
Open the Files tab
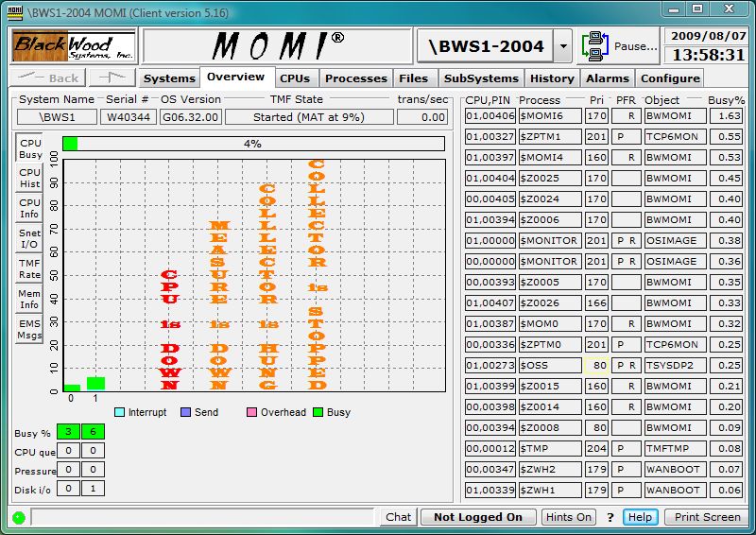[414, 78]
